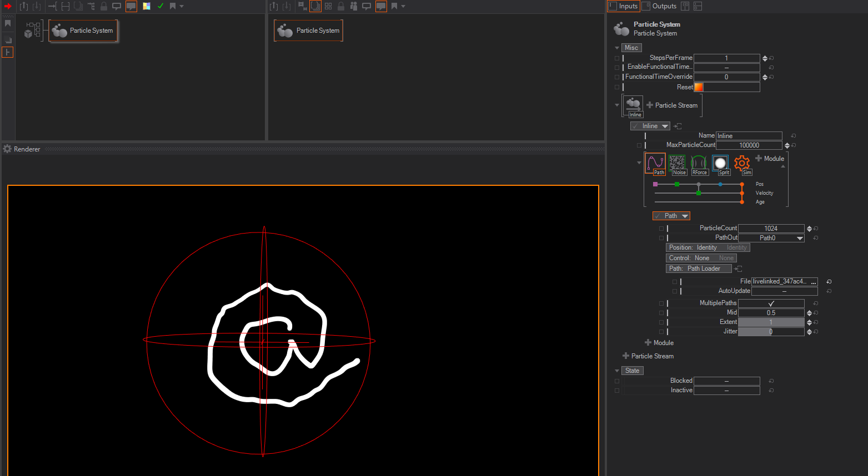The width and height of the screenshot is (868, 476).
Task: Open the Sim gear module
Action: [x=742, y=163]
